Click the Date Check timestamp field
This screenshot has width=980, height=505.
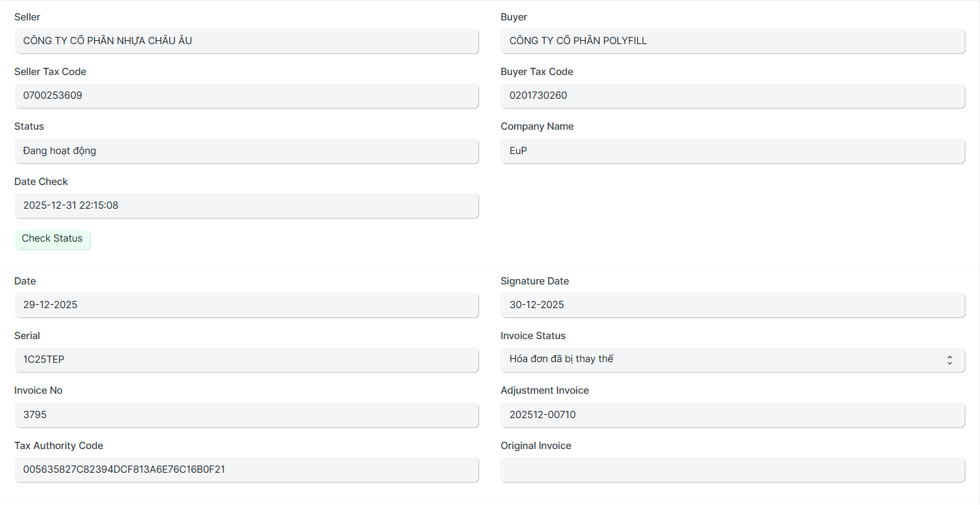pos(246,205)
